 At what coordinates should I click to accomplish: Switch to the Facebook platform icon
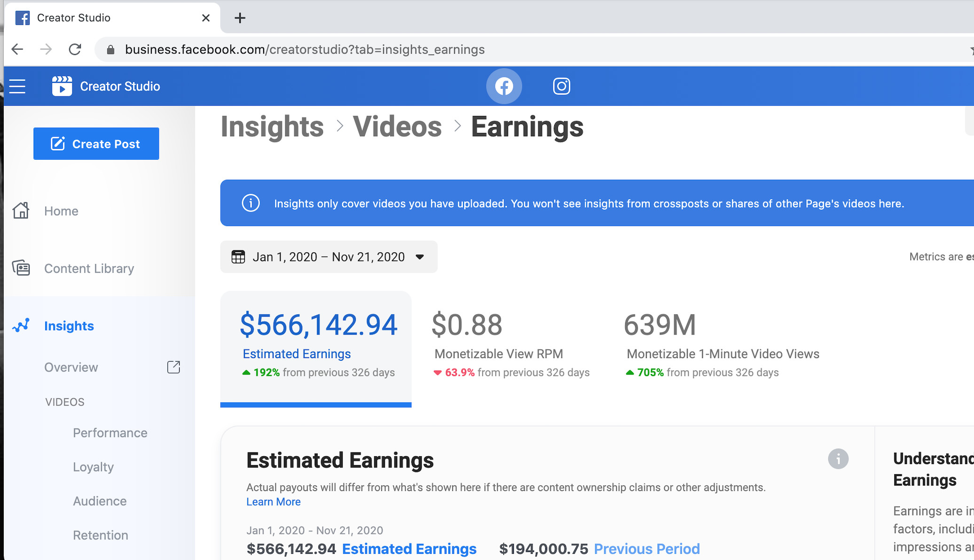pos(504,86)
